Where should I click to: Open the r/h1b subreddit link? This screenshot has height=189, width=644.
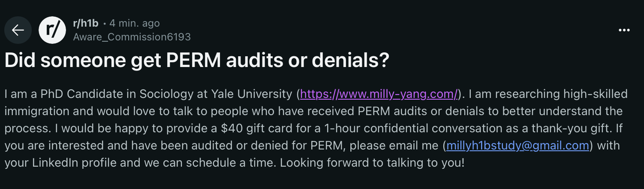86,23
